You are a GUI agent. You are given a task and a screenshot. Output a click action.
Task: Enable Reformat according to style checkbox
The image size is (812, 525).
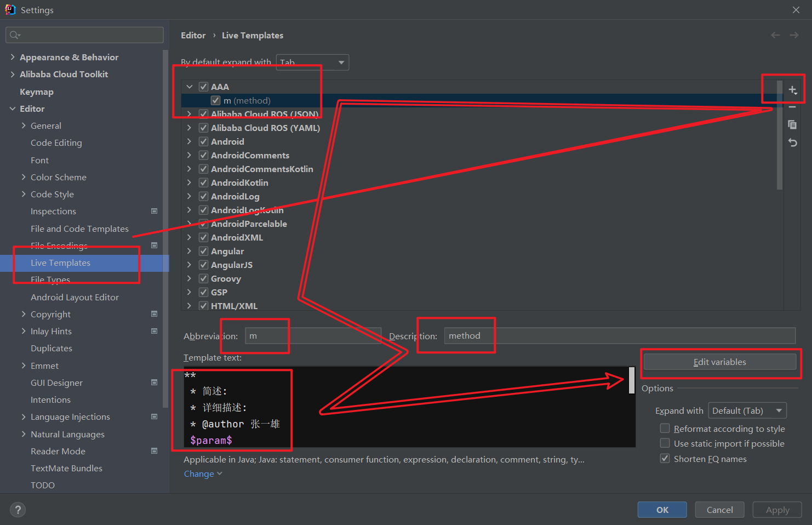click(665, 428)
